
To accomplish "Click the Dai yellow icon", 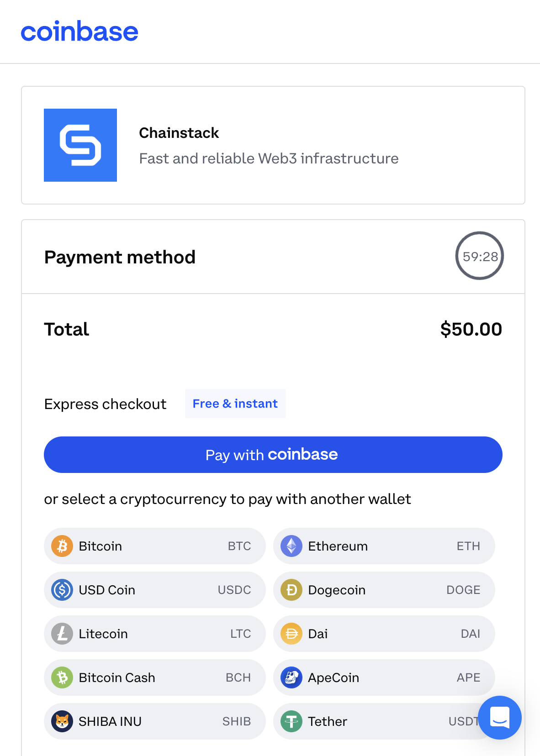I will pos(291,634).
